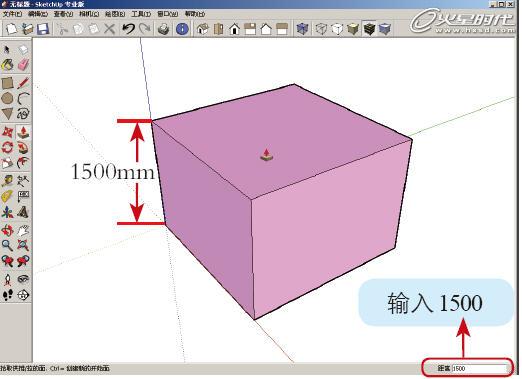The width and height of the screenshot is (522, 379).
Task: Open the 文件(F) File menu
Action: point(12,14)
